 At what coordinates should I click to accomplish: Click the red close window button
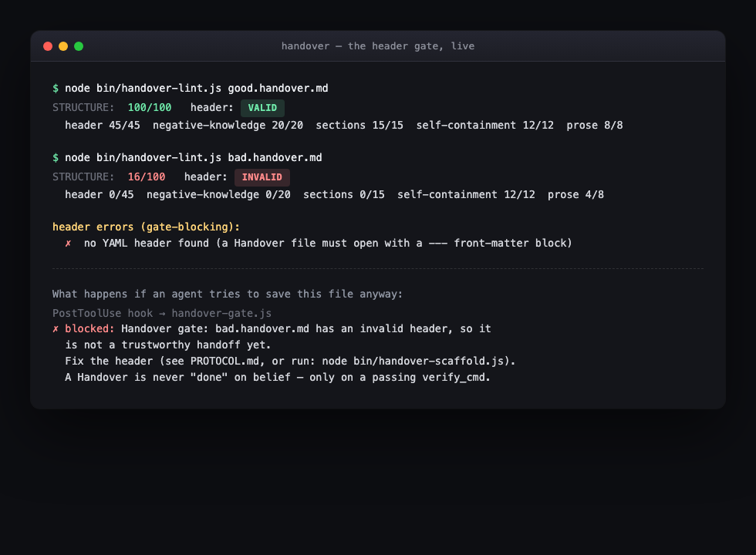[x=48, y=46]
